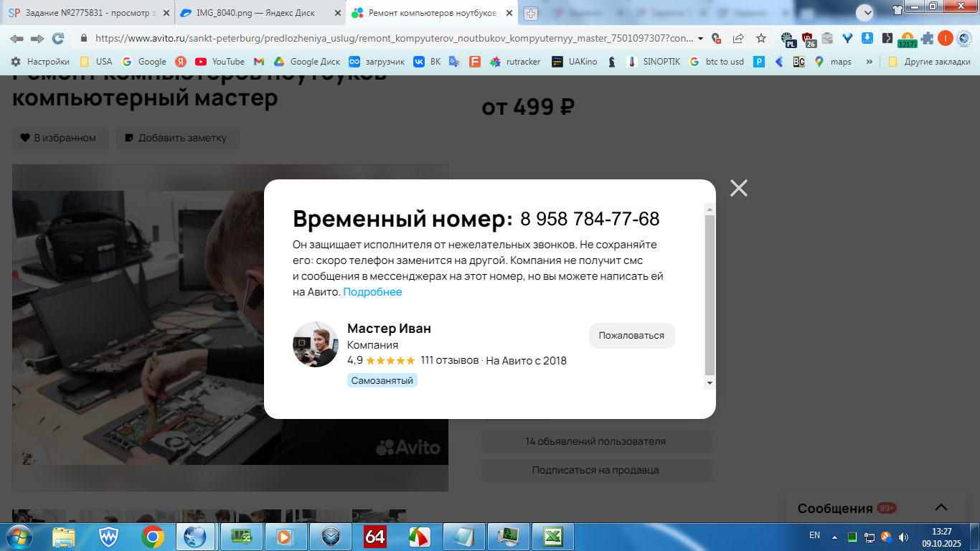
Task: Open Настройки bookmark
Action: coord(40,62)
